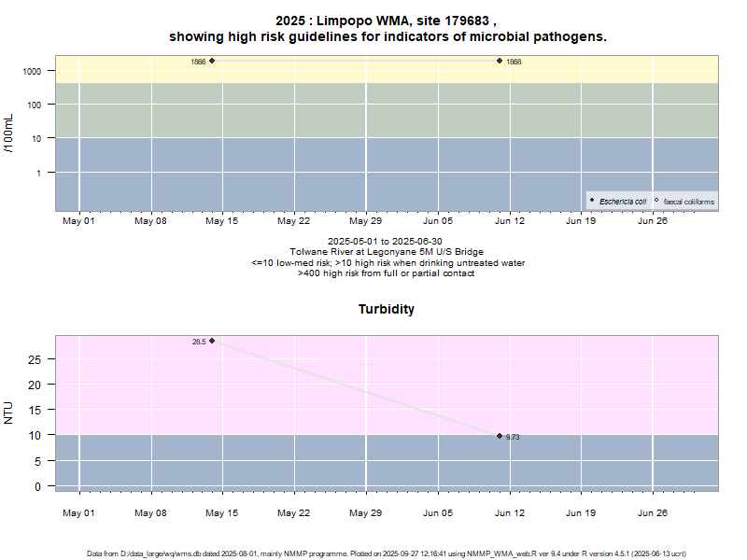Click the Tolwane River site description text

click(388, 252)
